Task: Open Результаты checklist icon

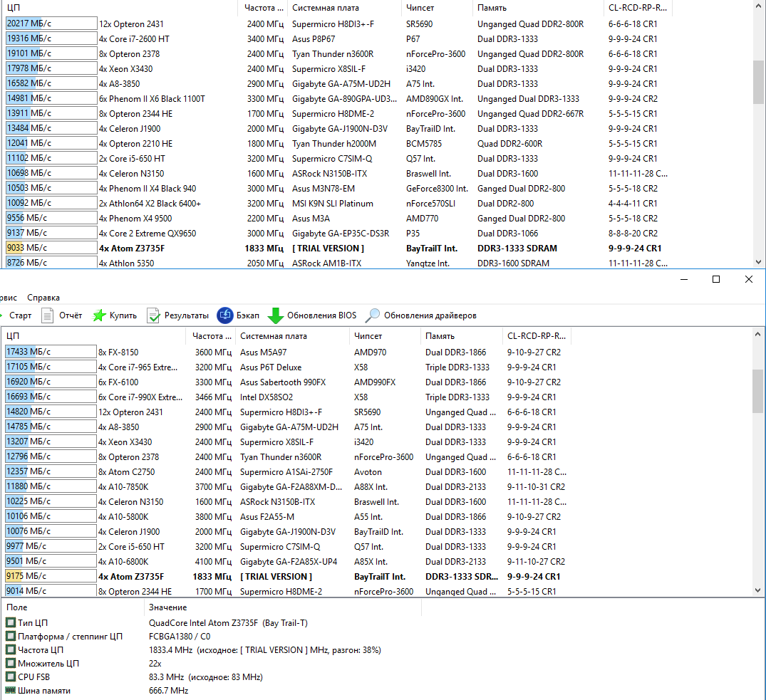Action: click(x=153, y=315)
